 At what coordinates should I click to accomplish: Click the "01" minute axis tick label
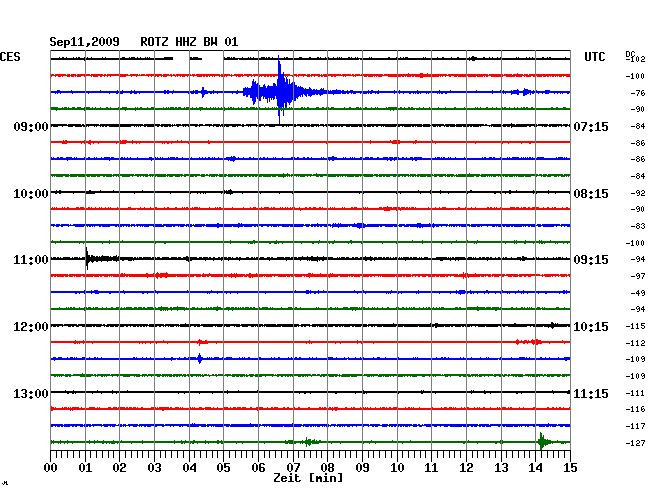pyautogui.click(x=85, y=468)
